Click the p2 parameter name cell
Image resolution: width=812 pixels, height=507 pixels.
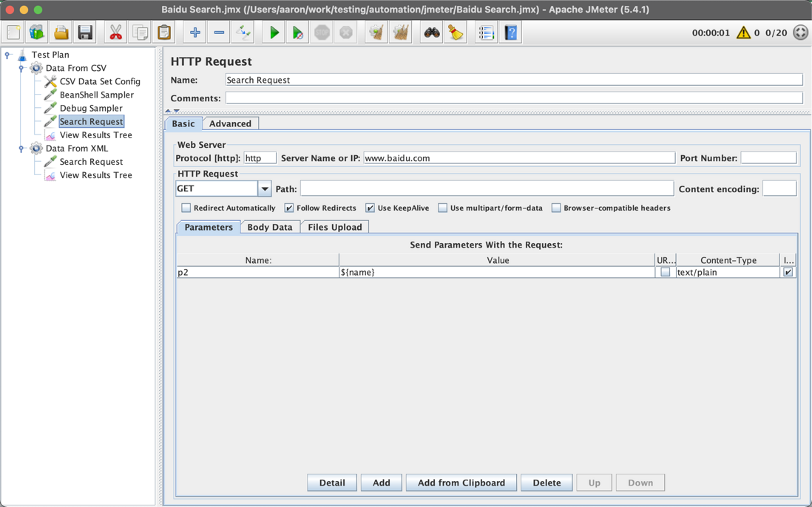258,272
